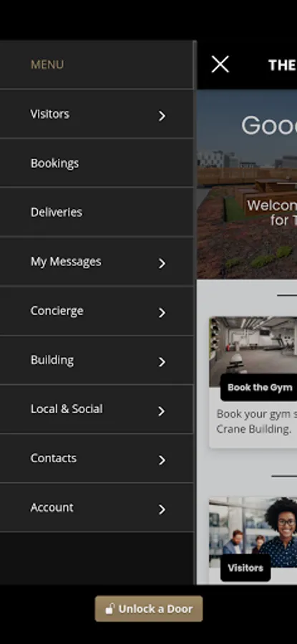Click the rooftop welcome banner image
Image resolution: width=297 pixels, height=644 pixels.
click(247, 185)
